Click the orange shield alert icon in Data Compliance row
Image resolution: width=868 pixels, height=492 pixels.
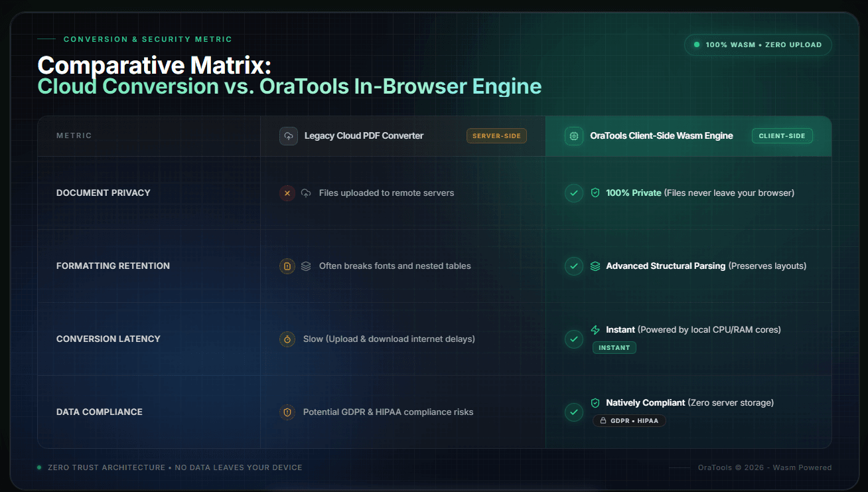coord(287,412)
